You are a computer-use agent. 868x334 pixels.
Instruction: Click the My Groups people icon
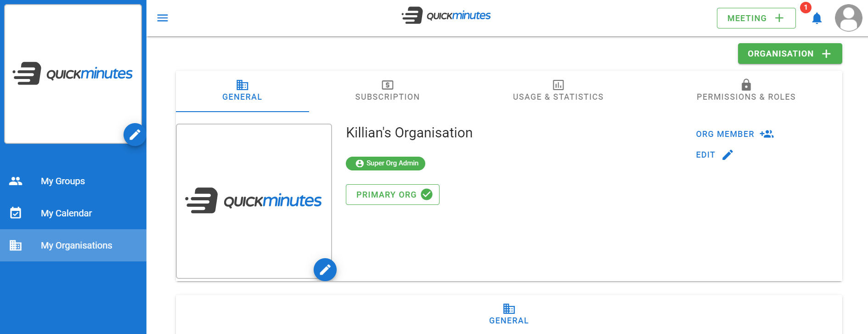click(x=16, y=181)
